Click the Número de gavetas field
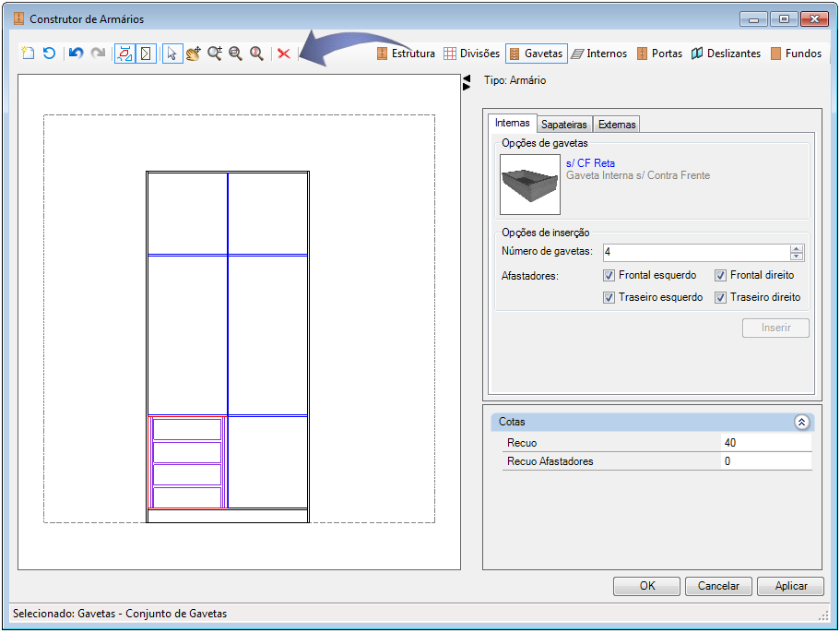Image resolution: width=840 pixels, height=633 pixels. pyautogui.click(x=696, y=252)
